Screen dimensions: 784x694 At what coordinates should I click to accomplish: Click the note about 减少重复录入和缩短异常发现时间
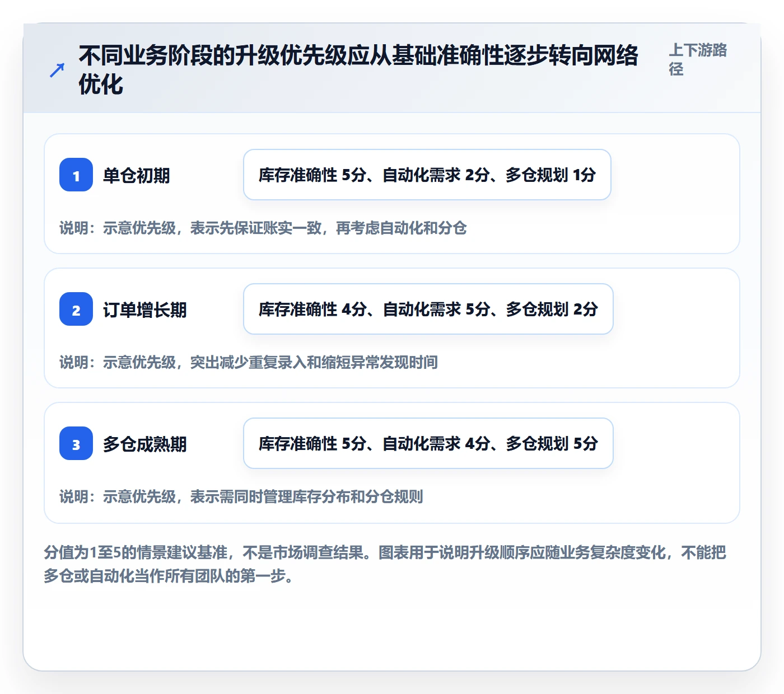pos(249,362)
